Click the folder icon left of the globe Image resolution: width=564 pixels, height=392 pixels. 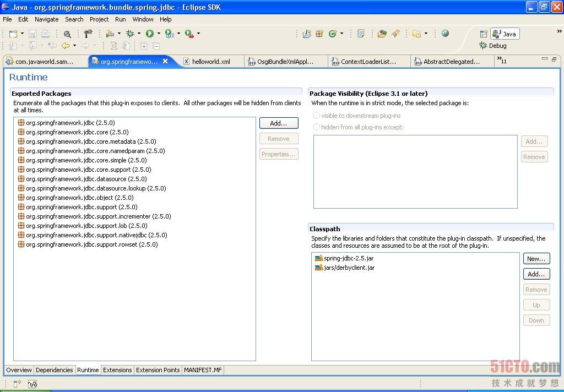[x=416, y=34]
